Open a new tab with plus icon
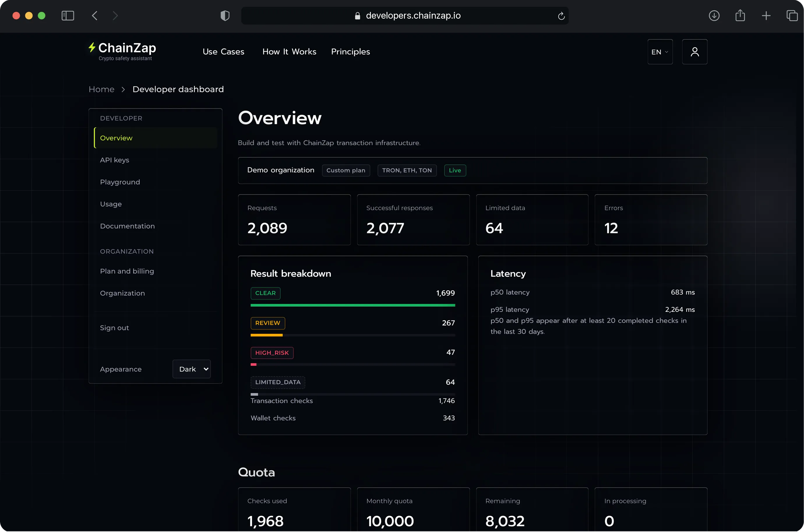Viewport: 804px width, 532px height. coord(766,16)
